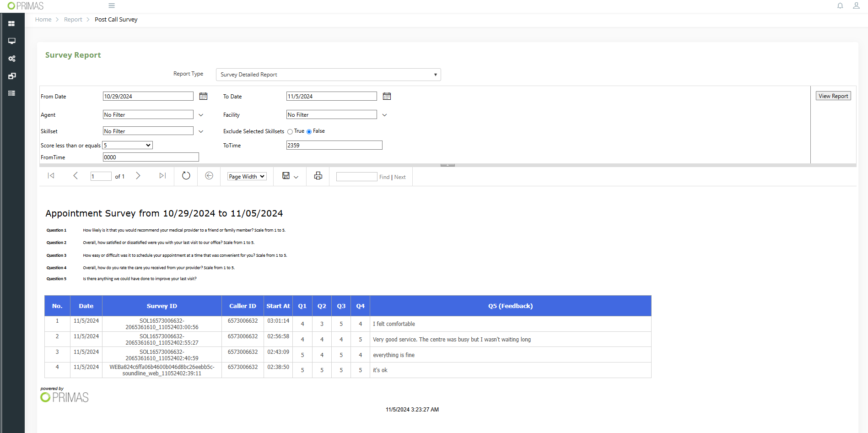Open From Date calendar picker
Image resolution: width=868 pixels, height=433 pixels.
203,96
